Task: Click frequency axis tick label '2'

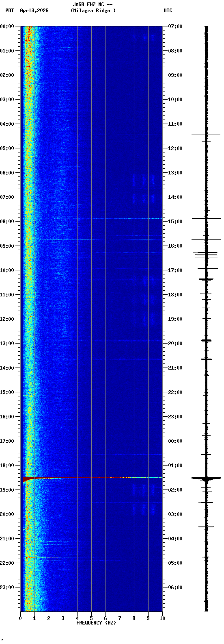Action: coord(49,618)
